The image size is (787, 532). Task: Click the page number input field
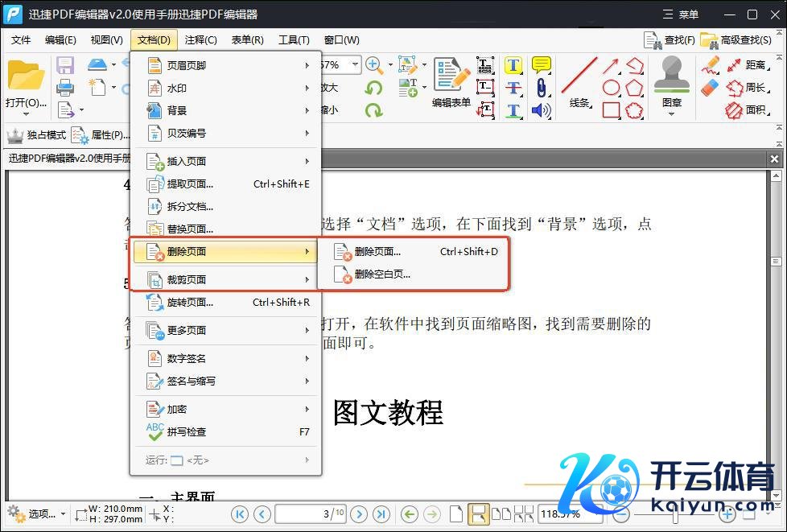pyautogui.click(x=311, y=513)
